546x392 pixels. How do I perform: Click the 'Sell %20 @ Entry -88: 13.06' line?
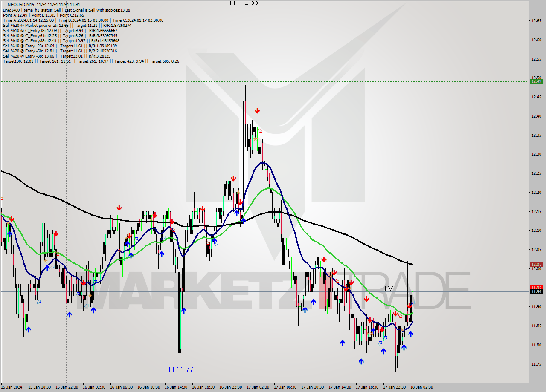coord(57,56)
